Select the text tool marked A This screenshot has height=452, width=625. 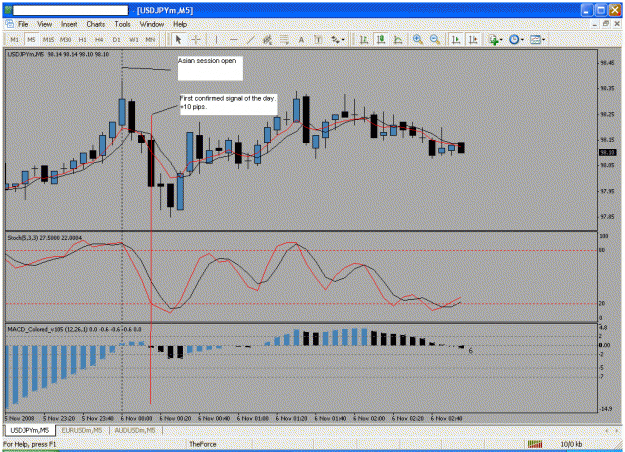pos(301,39)
